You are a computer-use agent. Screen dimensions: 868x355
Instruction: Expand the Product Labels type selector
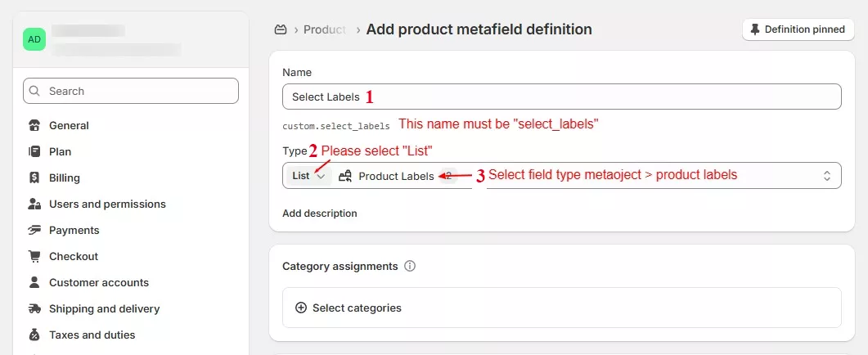click(826, 176)
